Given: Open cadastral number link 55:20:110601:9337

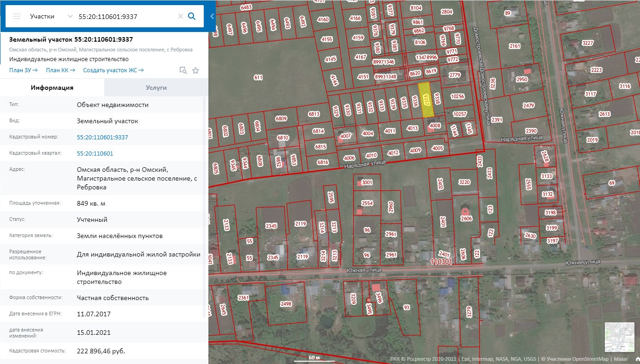Looking at the screenshot, I should point(102,137).
